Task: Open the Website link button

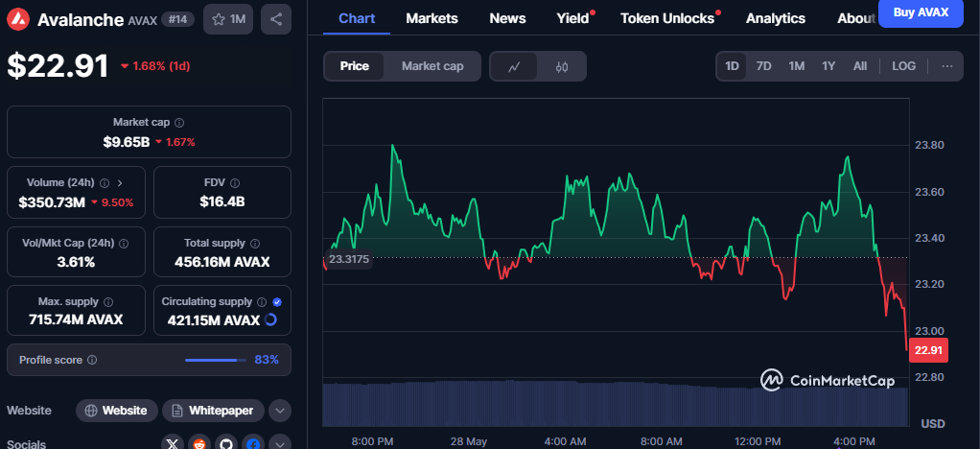Action: [117, 411]
